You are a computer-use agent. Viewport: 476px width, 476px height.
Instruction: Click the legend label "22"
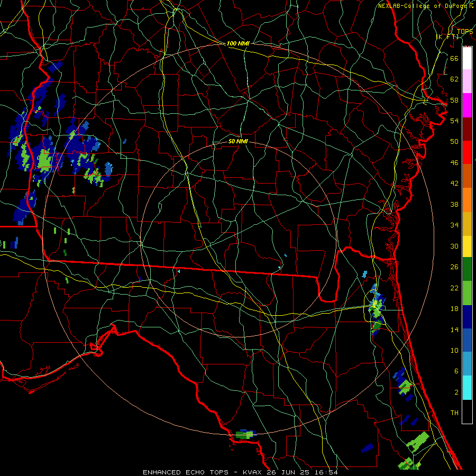click(x=454, y=288)
